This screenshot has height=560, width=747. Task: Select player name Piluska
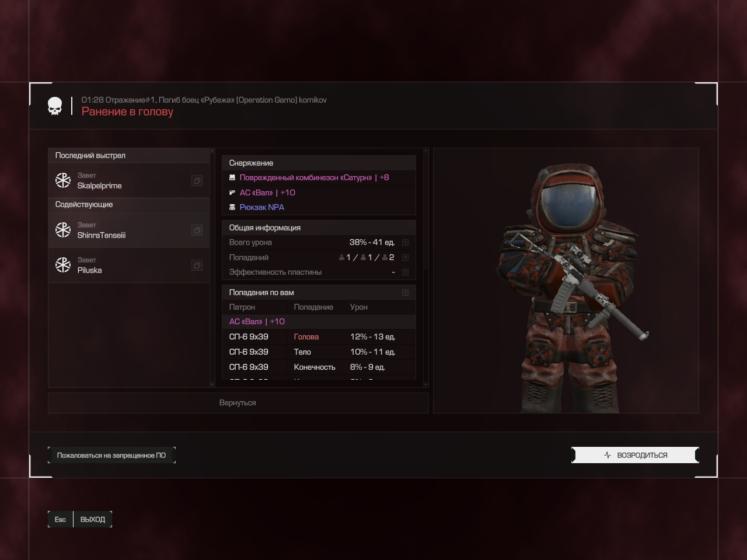coord(90,270)
